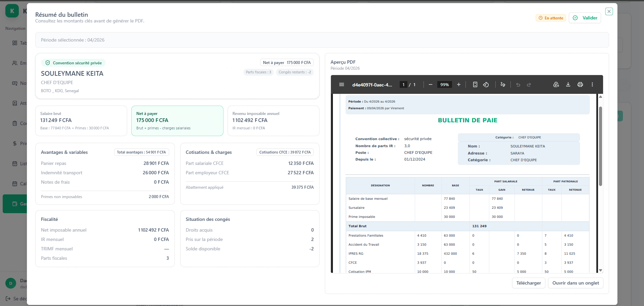The width and height of the screenshot is (644, 306).
Task: Close the Résumé du bulletin dialog
Action: click(x=609, y=11)
